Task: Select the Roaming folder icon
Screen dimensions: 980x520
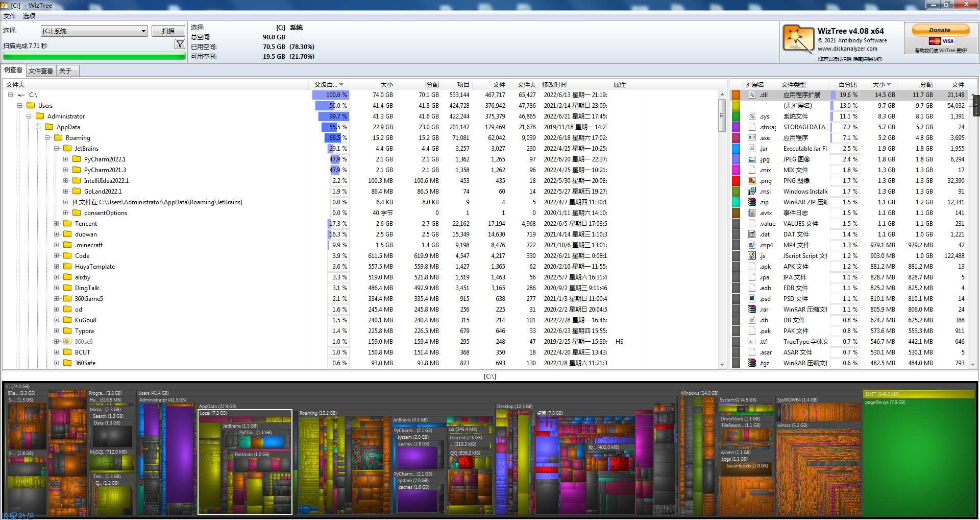Action: click(58, 137)
